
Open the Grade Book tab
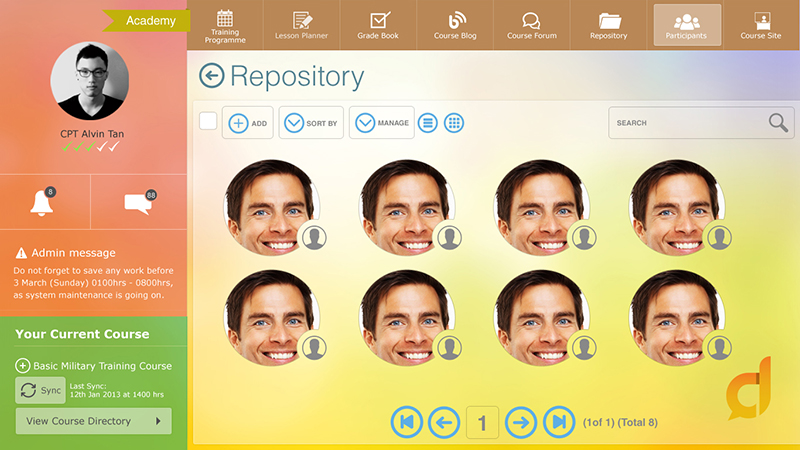[x=378, y=25]
